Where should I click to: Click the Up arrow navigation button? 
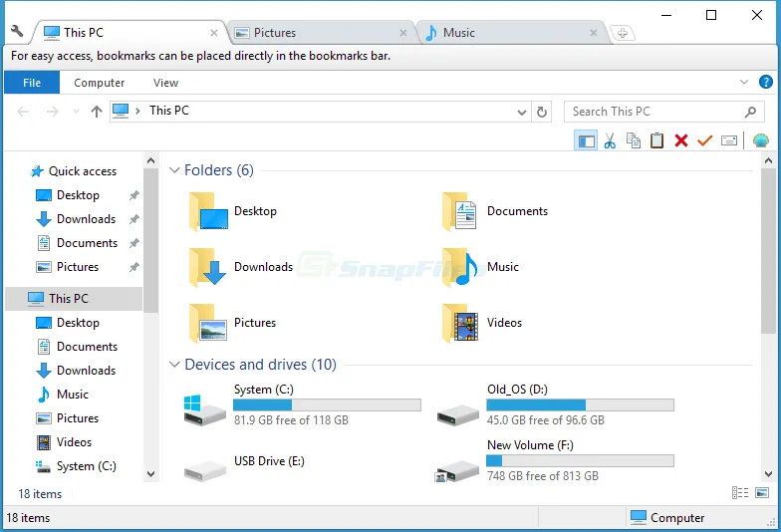(x=97, y=112)
